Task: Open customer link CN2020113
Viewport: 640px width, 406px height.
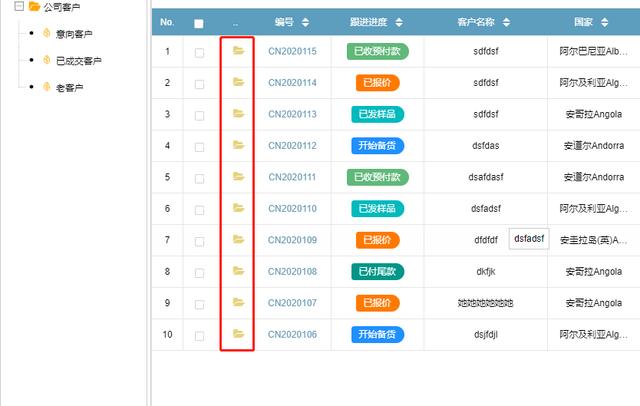Action: click(292, 114)
